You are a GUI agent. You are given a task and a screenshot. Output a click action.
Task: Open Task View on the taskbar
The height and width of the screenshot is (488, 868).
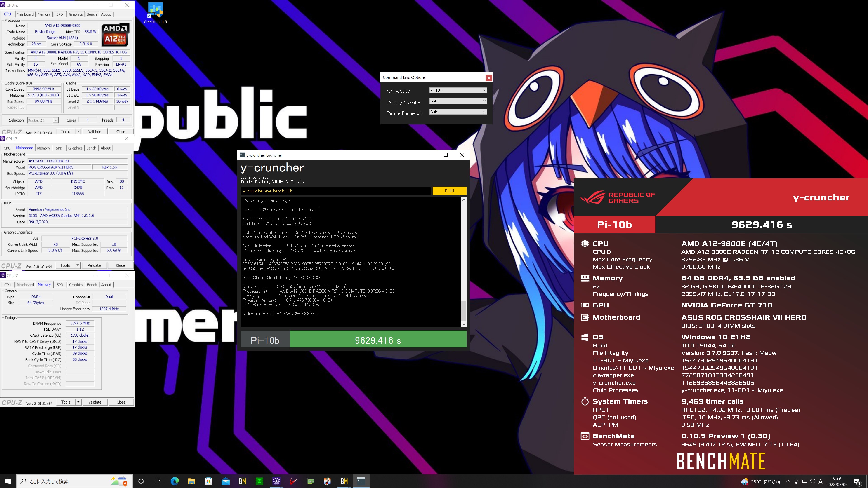(x=157, y=481)
